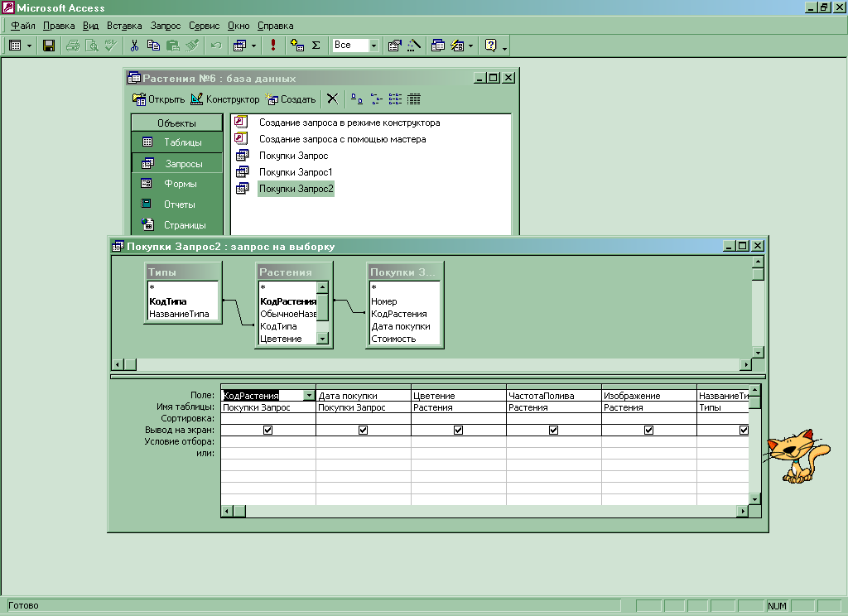Viewport: 848px width, 616px height.
Task: Switch to large icons view in database window
Action: 356,99
